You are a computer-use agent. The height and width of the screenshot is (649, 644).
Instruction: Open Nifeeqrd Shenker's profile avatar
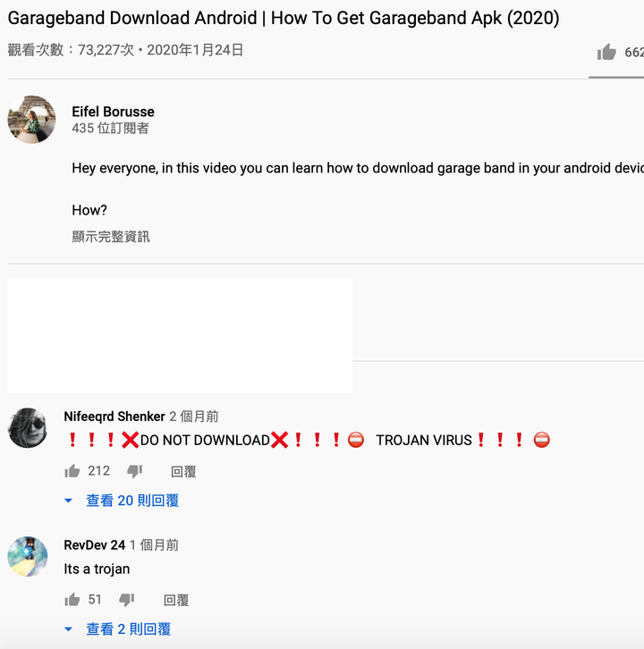click(x=28, y=427)
